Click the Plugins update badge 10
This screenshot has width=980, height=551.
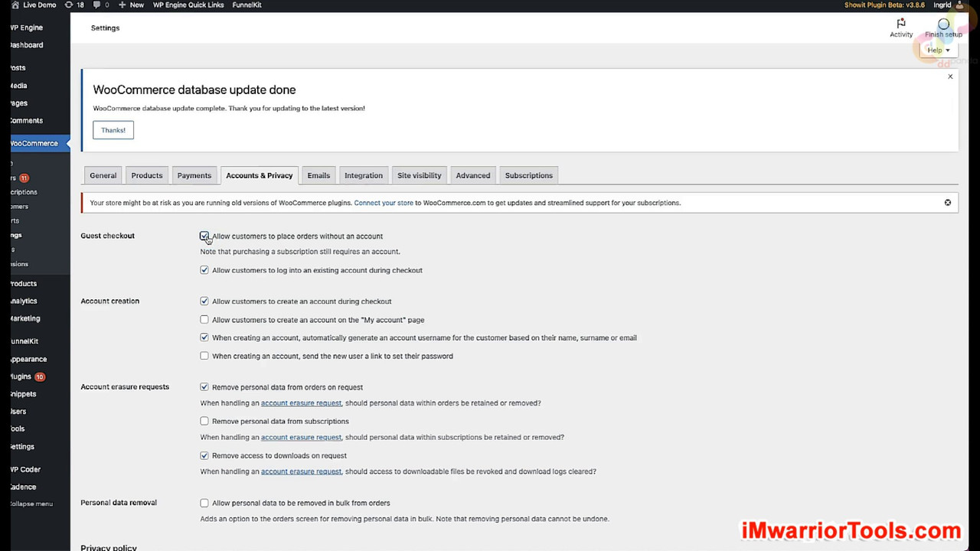(x=40, y=377)
